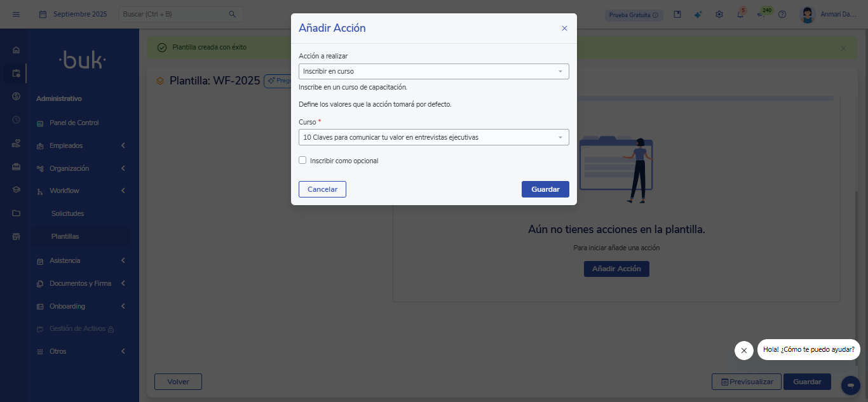Click Guardar in the Añadir Acción dialog
The height and width of the screenshot is (402, 868).
545,189
